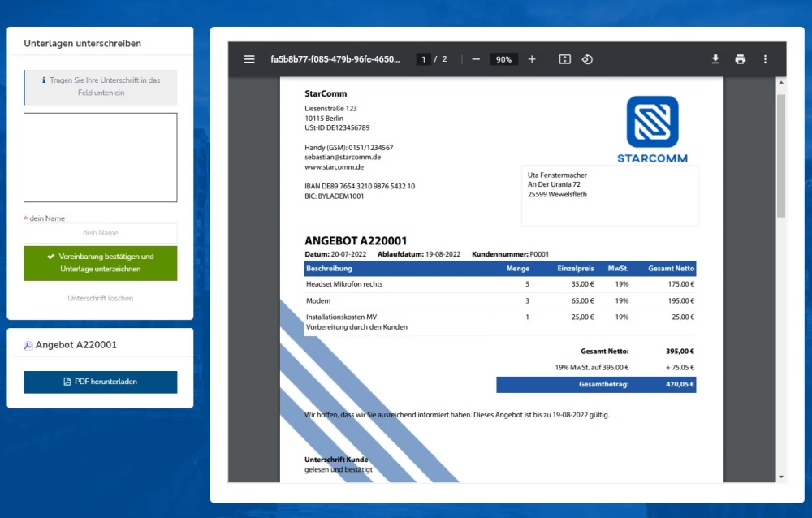This screenshot has height=518, width=812.
Task: Toggle fit to page in PDF toolbar
Action: 565,59
